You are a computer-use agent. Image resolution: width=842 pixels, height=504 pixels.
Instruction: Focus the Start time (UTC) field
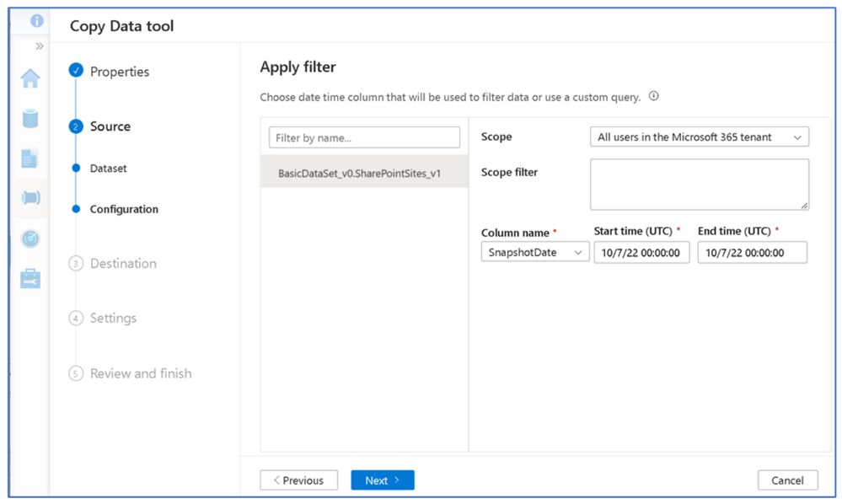click(641, 252)
